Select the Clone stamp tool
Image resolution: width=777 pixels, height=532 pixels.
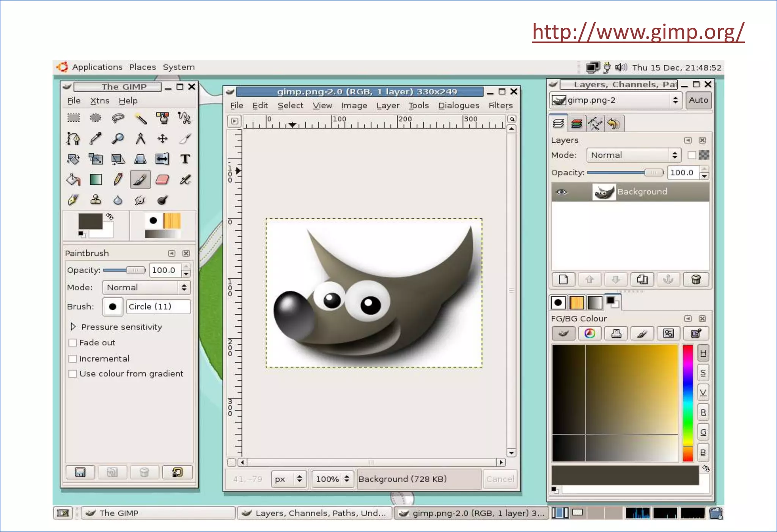click(96, 200)
